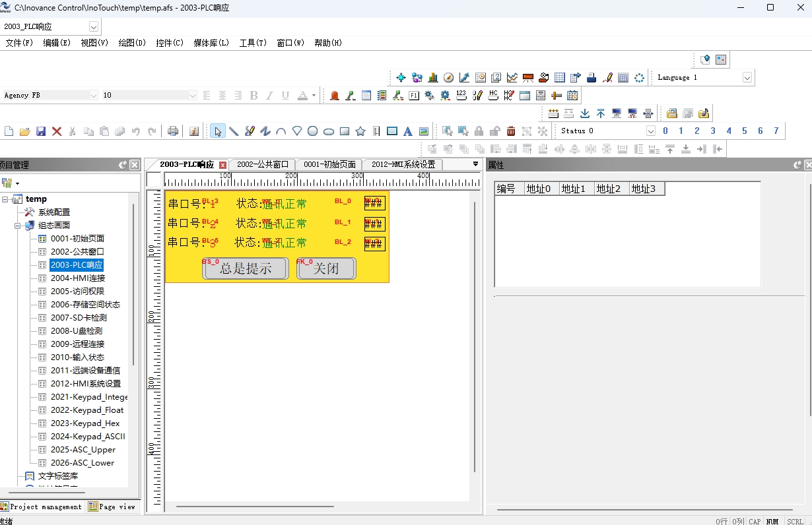The image size is (812, 525).
Task: Click the 地址0 column header
Action: pyautogui.click(x=542, y=189)
